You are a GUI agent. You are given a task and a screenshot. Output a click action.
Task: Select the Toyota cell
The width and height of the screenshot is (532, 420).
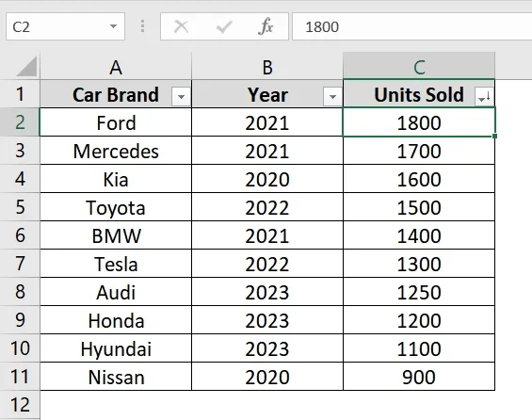(116, 207)
